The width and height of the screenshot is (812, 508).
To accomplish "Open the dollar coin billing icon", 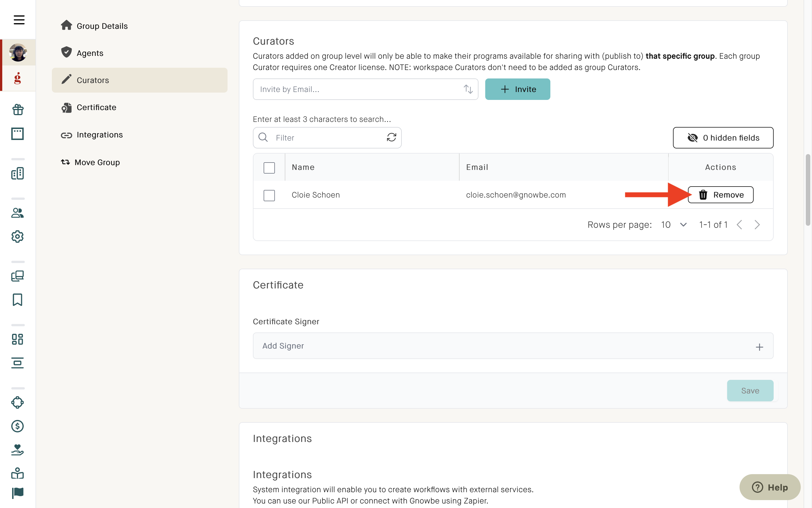I will [17, 426].
